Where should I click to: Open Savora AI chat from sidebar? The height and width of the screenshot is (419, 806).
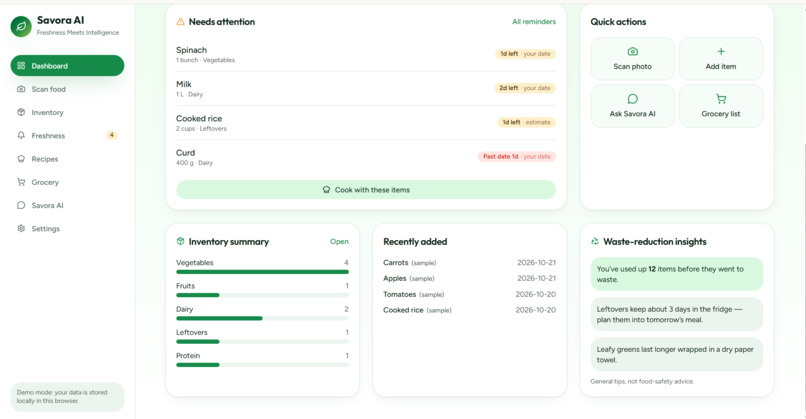pyautogui.click(x=67, y=205)
